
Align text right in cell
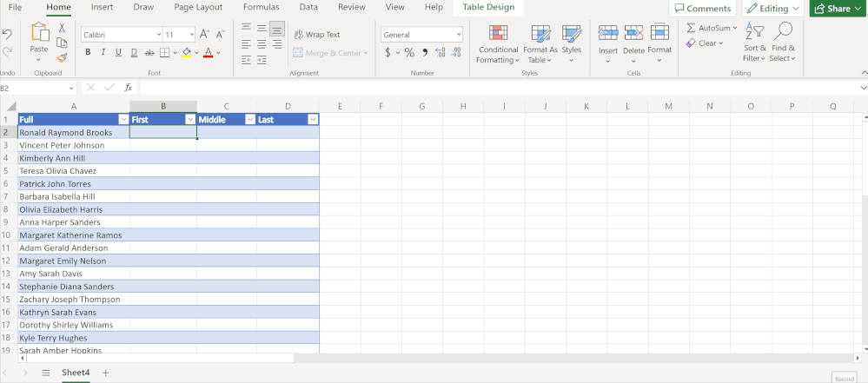pos(277,43)
